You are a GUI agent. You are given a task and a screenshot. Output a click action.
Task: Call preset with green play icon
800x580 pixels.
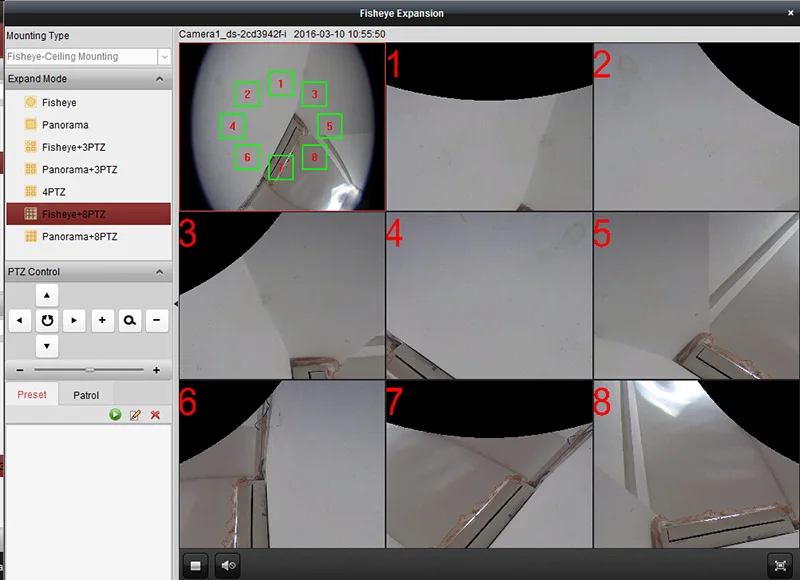click(115, 415)
